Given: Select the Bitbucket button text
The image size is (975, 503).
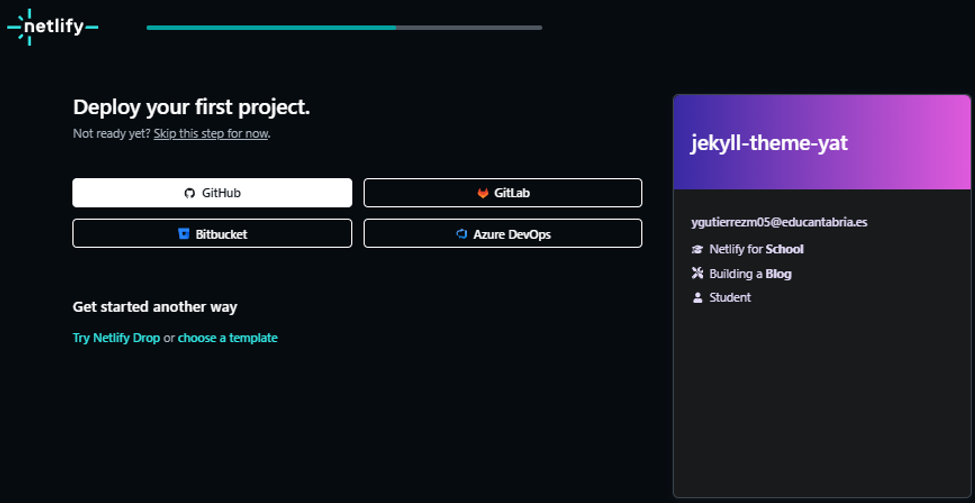Looking at the screenshot, I should pos(221,234).
